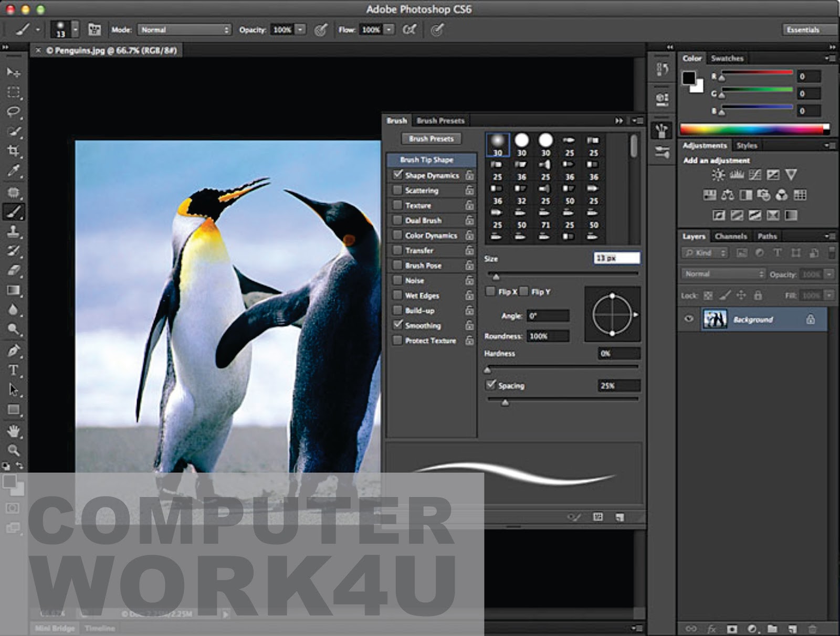The width and height of the screenshot is (840, 636).
Task: Select the Quick Selection tool
Action: (x=14, y=131)
